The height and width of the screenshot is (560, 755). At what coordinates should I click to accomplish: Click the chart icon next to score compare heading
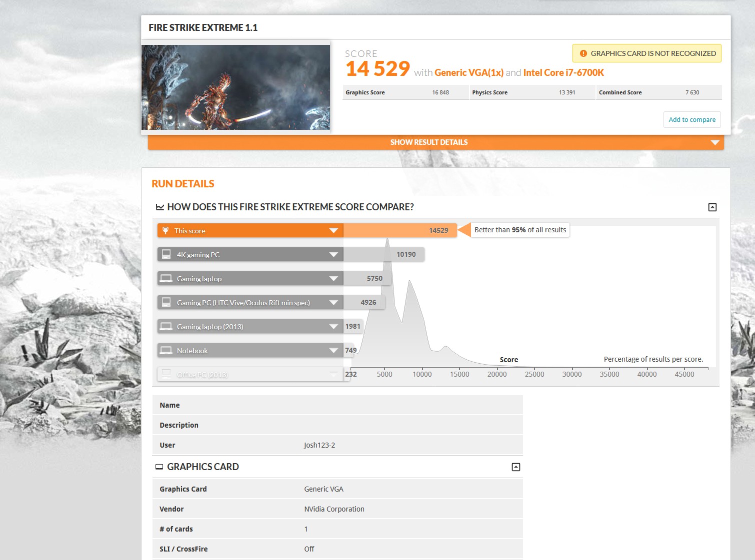(x=160, y=207)
